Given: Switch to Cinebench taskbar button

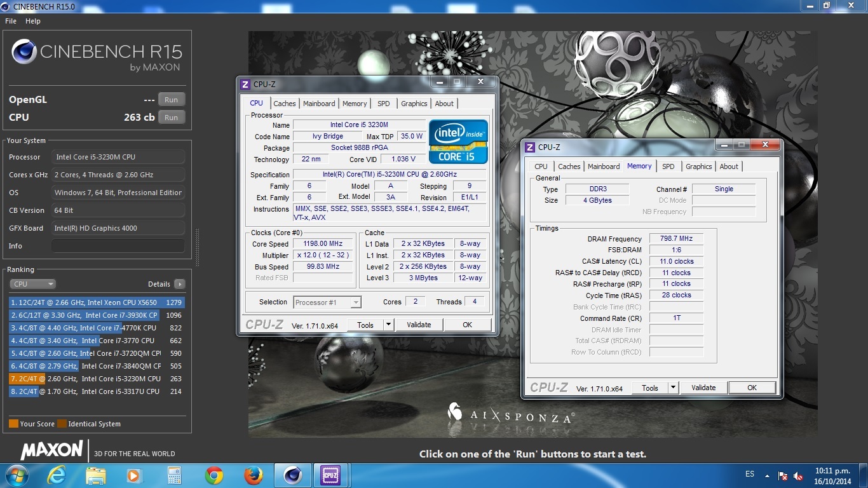Looking at the screenshot, I should point(293,475).
